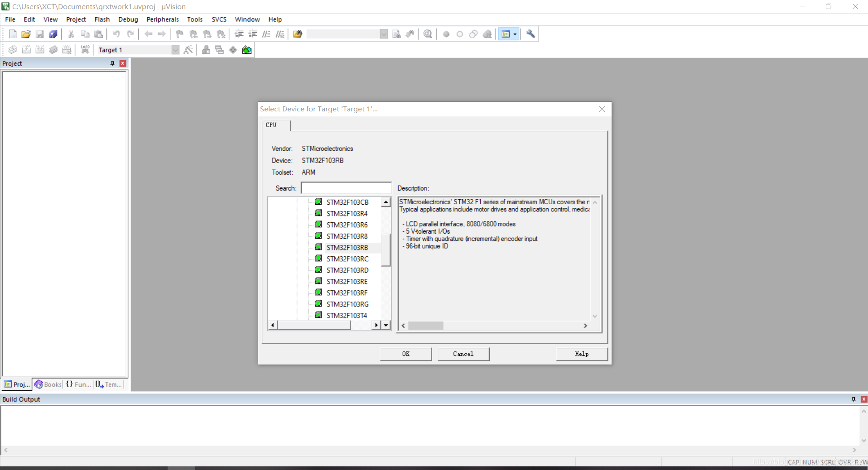Image resolution: width=868 pixels, height=470 pixels.
Task: Click the Paste clipboard icon
Action: (x=98, y=34)
